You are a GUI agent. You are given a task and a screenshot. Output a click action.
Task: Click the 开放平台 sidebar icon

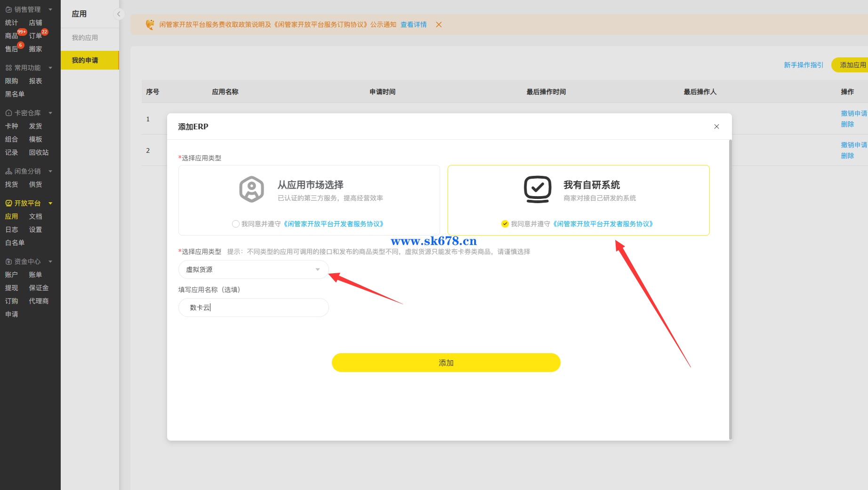pos(8,203)
